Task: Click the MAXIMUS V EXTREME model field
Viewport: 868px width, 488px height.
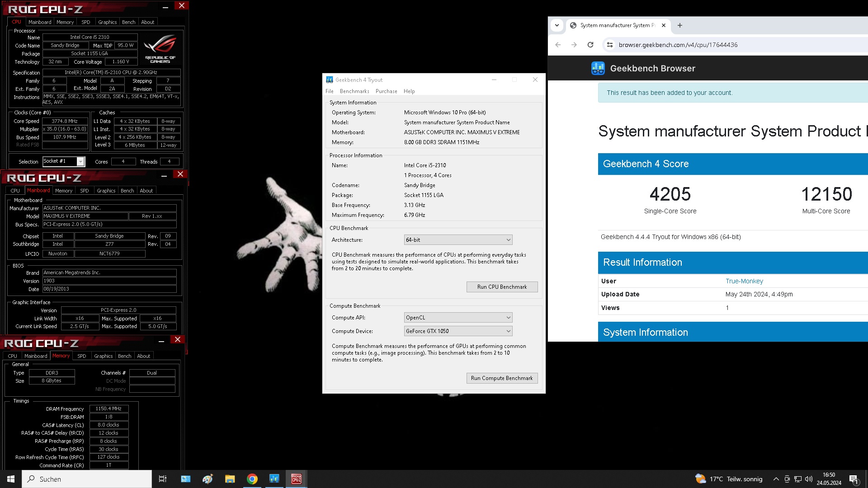Action: point(85,216)
